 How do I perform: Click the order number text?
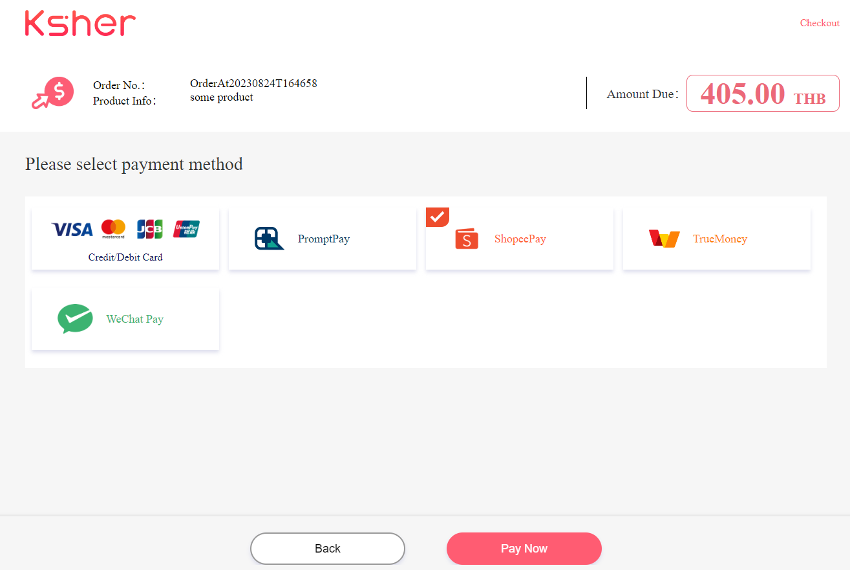click(253, 83)
